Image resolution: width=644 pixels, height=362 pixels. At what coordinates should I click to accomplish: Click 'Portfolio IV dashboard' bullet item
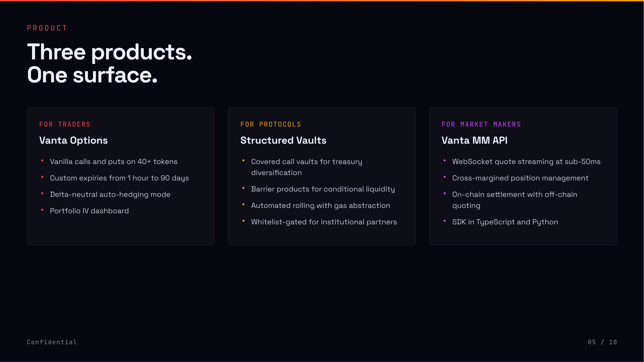pyautogui.click(x=89, y=211)
